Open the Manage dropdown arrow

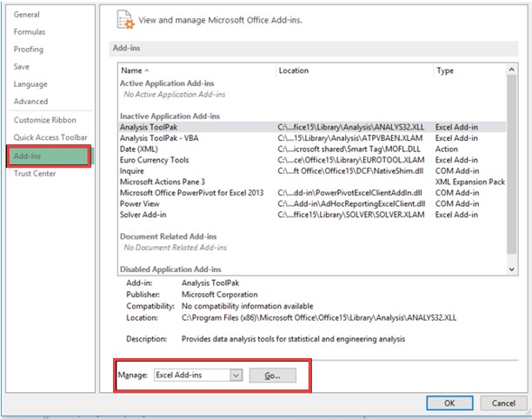[236, 376]
